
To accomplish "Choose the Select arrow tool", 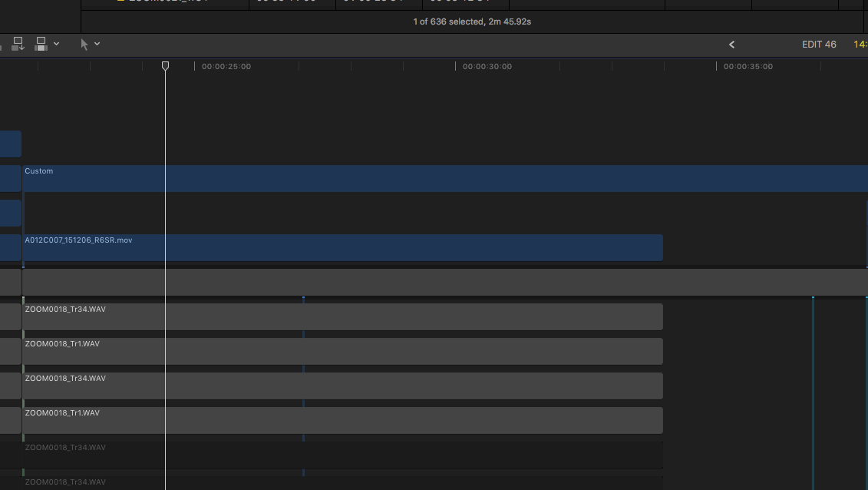I will tap(84, 45).
